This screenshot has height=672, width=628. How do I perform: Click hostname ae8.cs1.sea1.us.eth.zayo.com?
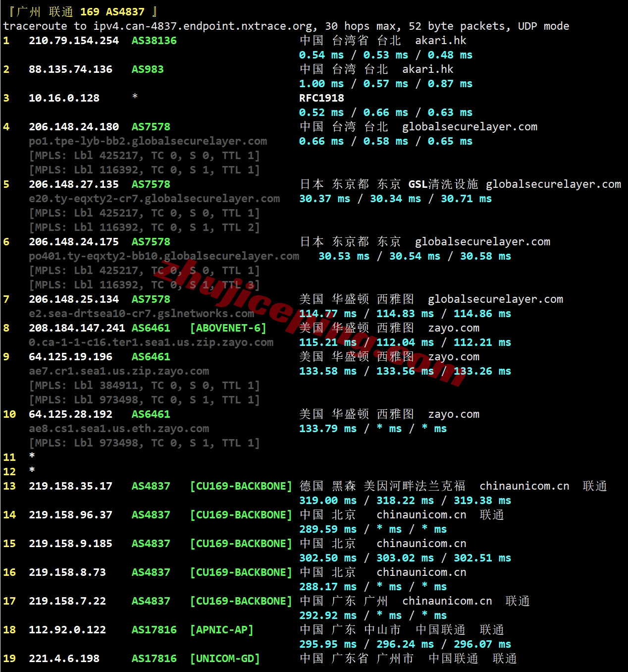click(119, 429)
